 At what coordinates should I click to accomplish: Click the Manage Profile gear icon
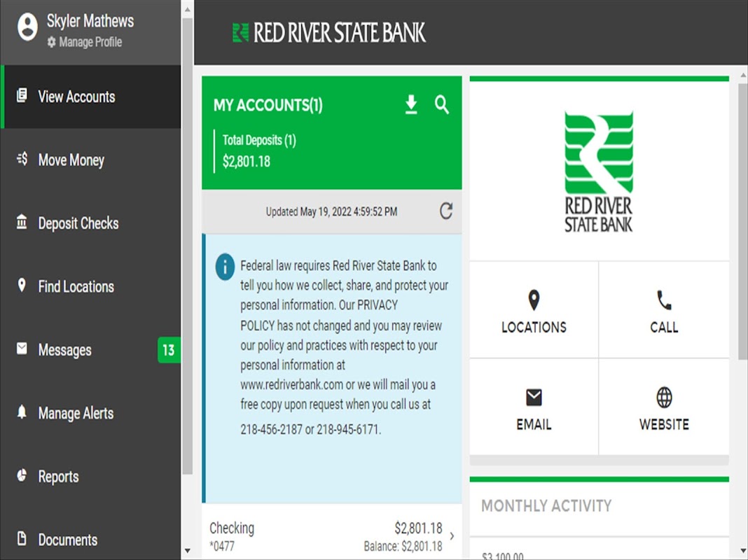tap(52, 43)
